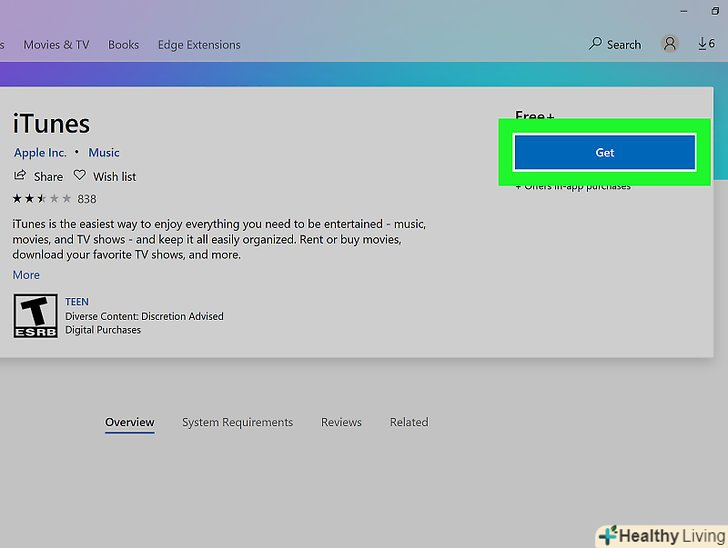
Task: Open the Music category link
Action: click(x=104, y=152)
